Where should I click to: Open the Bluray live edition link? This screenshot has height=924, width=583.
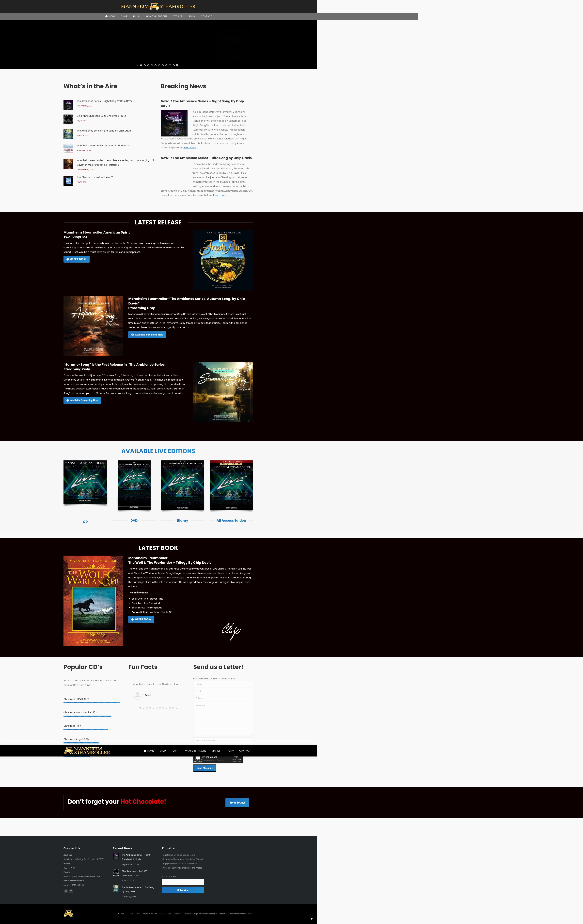point(183,521)
